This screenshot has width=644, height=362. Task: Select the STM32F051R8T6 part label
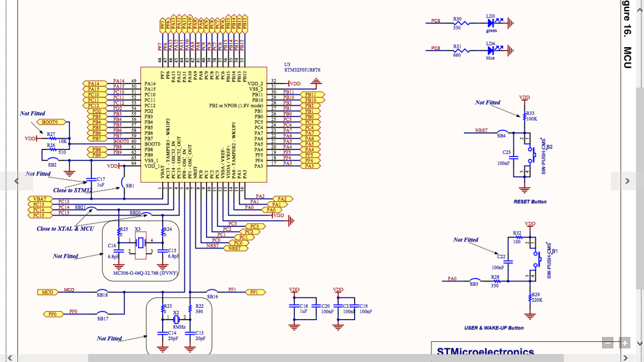[302, 70]
